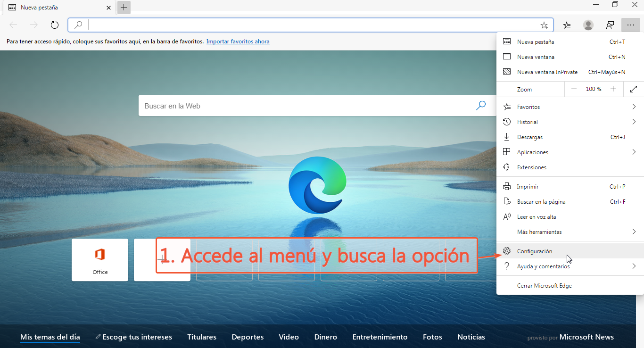Image resolution: width=644 pixels, height=348 pixels.
Task: Click Importar favoritos ahora link
Action: 238,41
